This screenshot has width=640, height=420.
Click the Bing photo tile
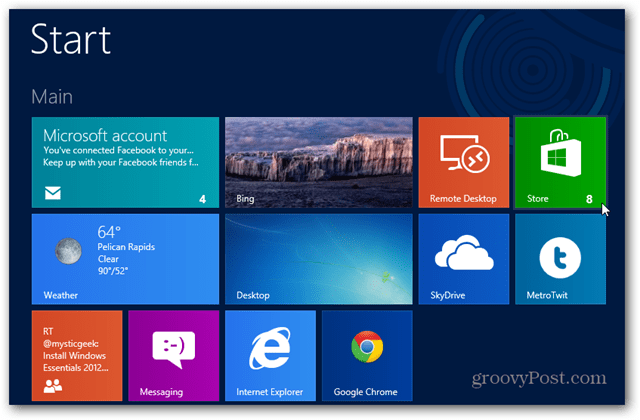tap(319, 162)
